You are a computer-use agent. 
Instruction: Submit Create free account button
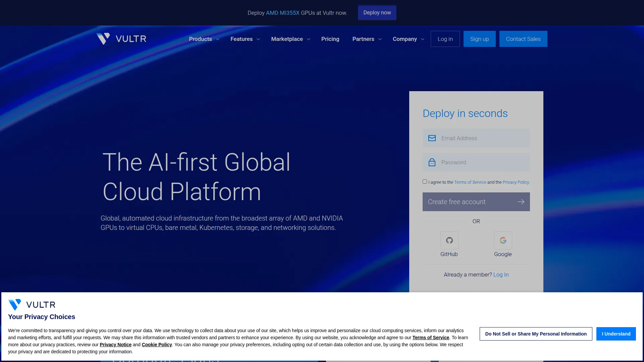(476, 202)
